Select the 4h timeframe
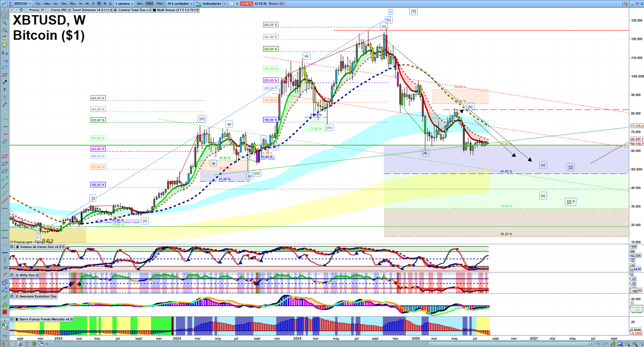644x347 pixels. pyautogui.click(x=87, y=4)
